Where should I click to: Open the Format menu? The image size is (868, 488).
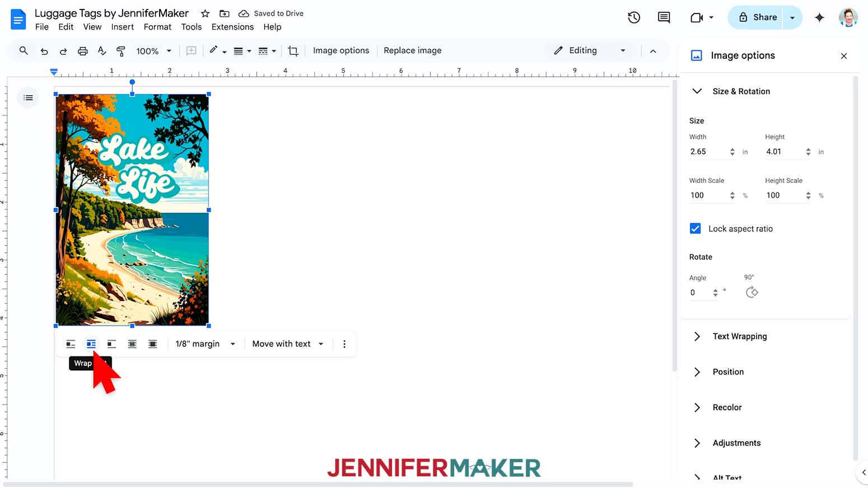[157, 27]
